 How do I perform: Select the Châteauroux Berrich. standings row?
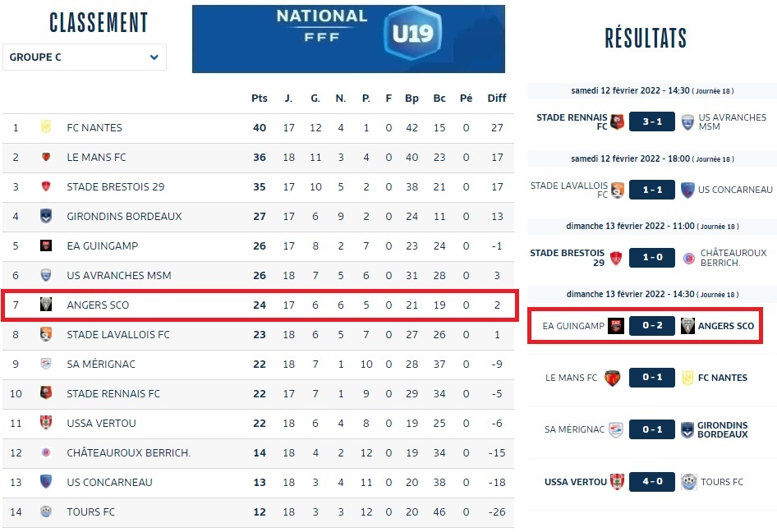pos(128,452)
